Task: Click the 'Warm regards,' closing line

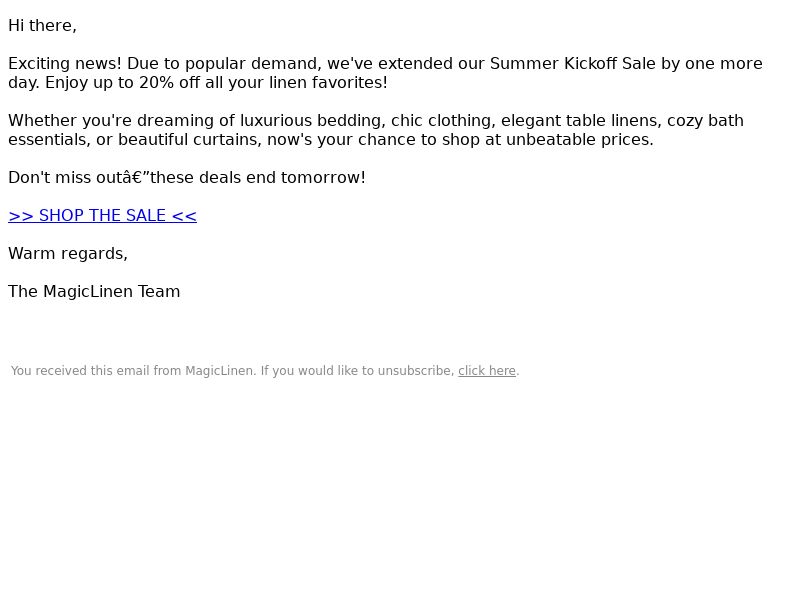Action: pyautogui.click(x=68, y=254)
